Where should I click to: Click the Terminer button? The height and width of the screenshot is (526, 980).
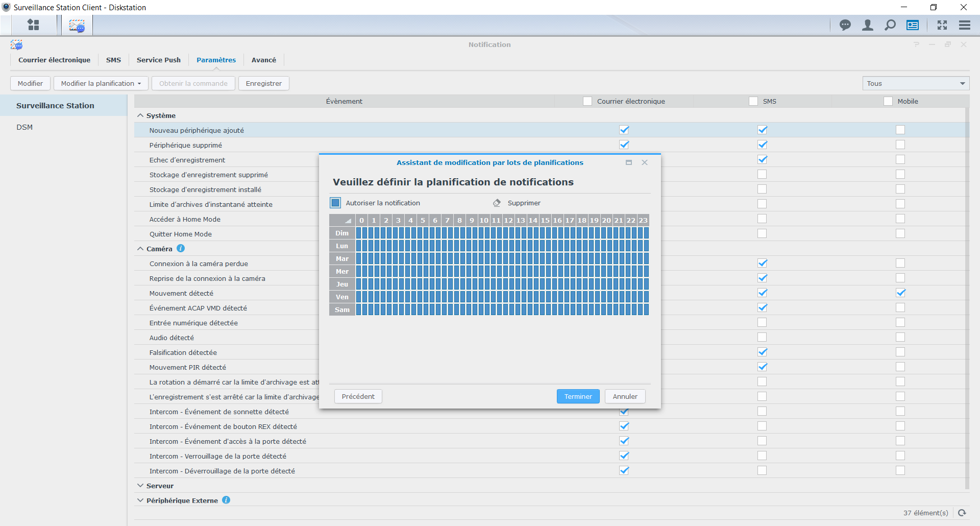[x=578, y=397]
